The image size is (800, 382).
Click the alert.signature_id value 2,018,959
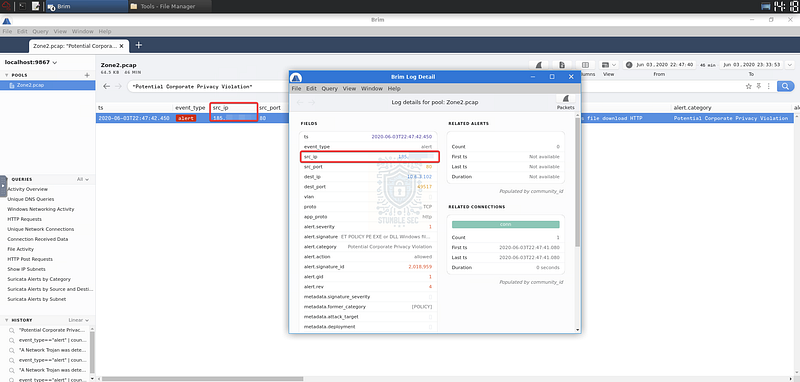pyautogui.click(x=420, y=267)
